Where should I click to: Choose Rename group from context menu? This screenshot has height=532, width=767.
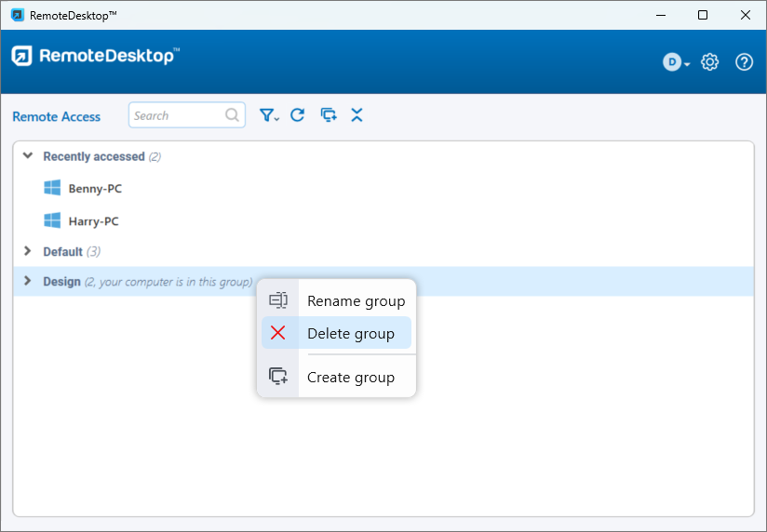[356, 301]
